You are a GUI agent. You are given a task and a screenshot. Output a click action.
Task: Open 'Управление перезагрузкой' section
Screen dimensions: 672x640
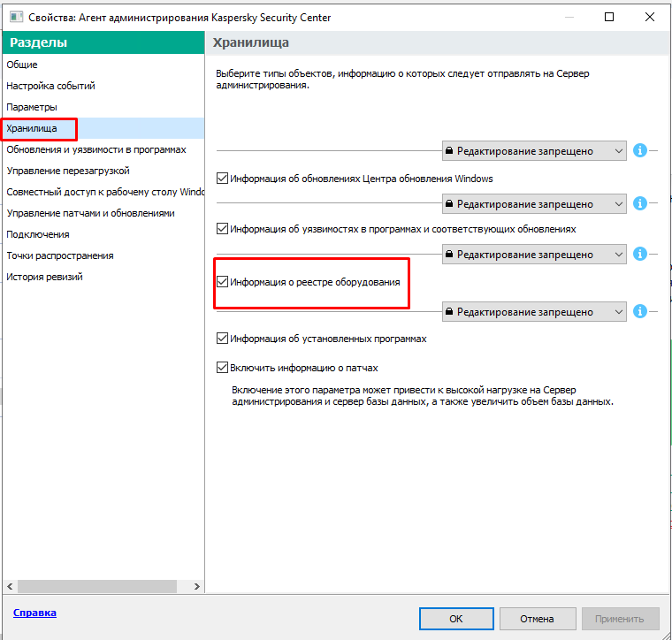point(103,171)
